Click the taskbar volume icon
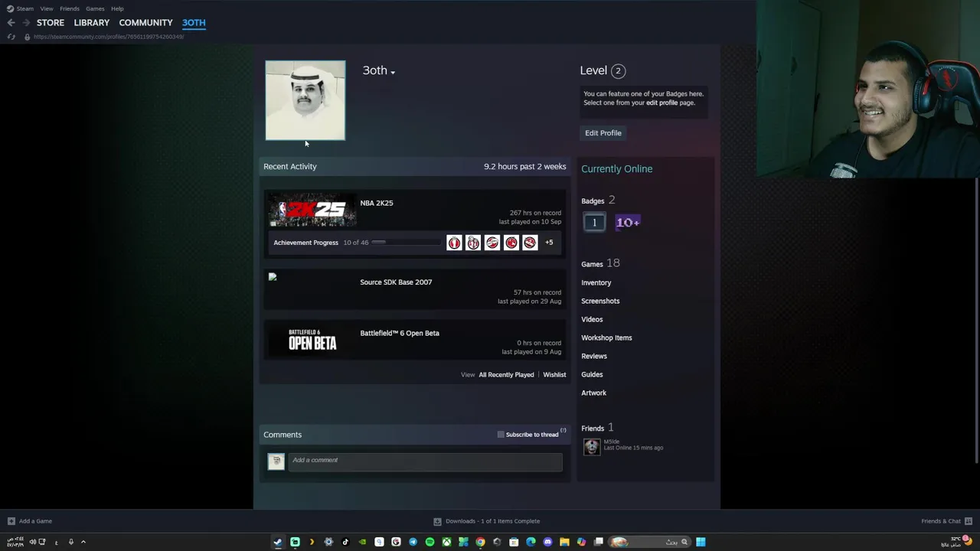980x551 pixels. pyautogui.click(x=33, y=542)
